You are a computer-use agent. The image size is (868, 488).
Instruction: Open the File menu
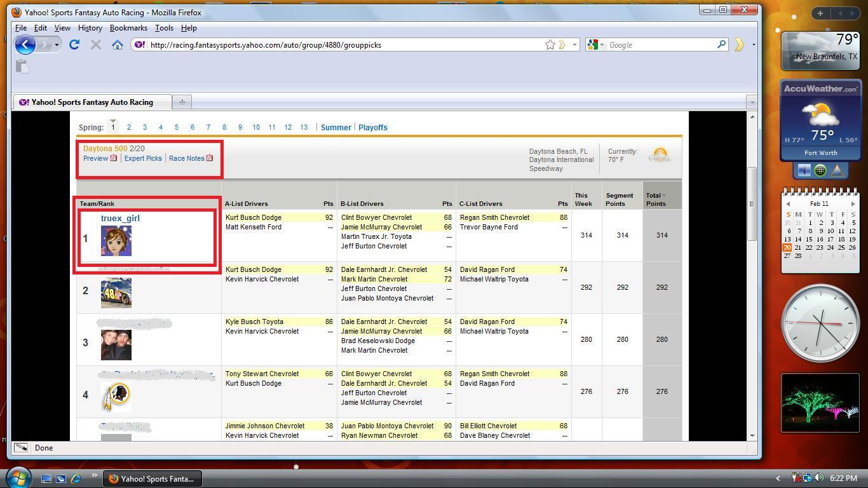pyautogui.click(x=20, y=28)
